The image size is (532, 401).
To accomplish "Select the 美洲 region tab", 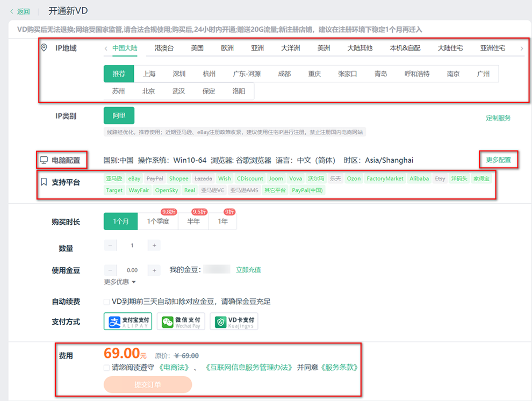I will [x=323, y=48].
